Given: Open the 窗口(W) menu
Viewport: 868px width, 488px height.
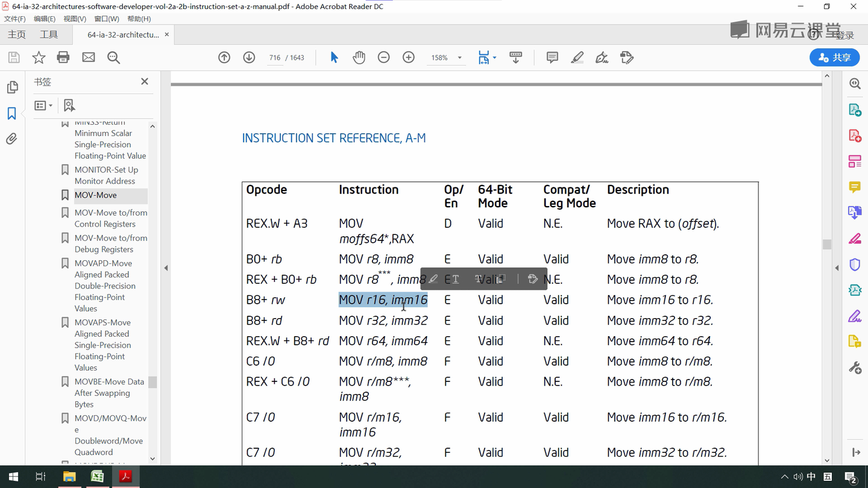Looking at the screenshot, I should click(x=107, y=19).
